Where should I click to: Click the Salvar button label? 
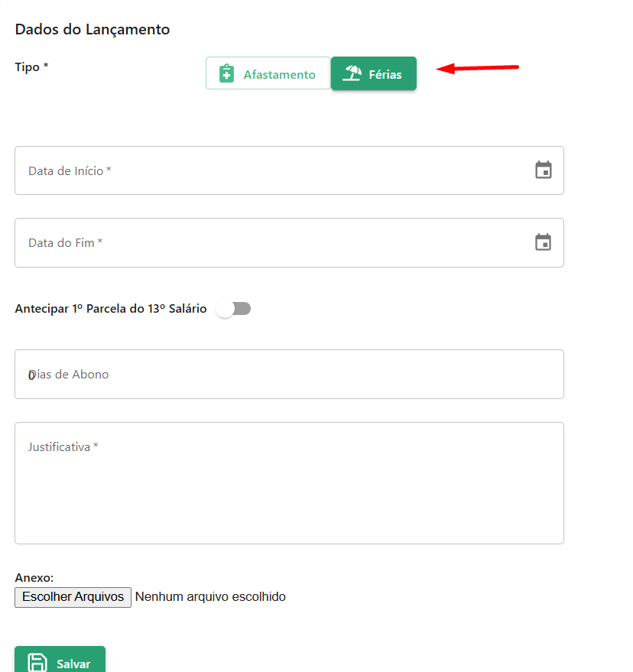(73, 664)
